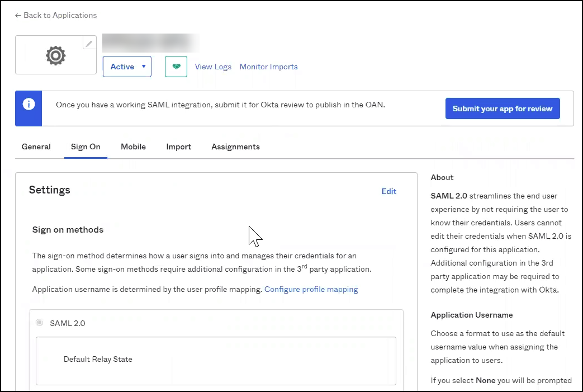
Task: Click the blurred application name heading
Action: coord(151,42)
